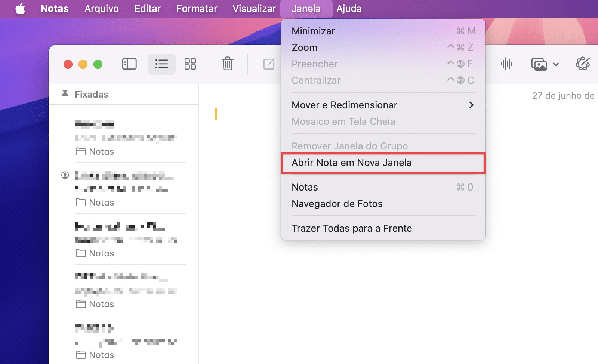This screenshot has width=598, height=364.
Task: Click the Fixadas pin icon
Action: [65, 94]
